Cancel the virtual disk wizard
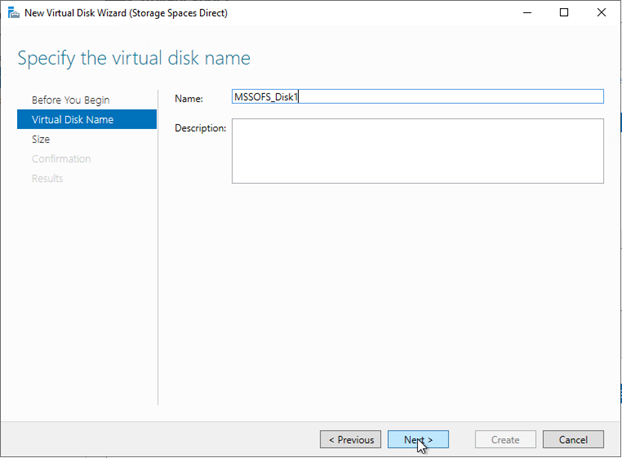The image size is (622, 458). [573, 439]
